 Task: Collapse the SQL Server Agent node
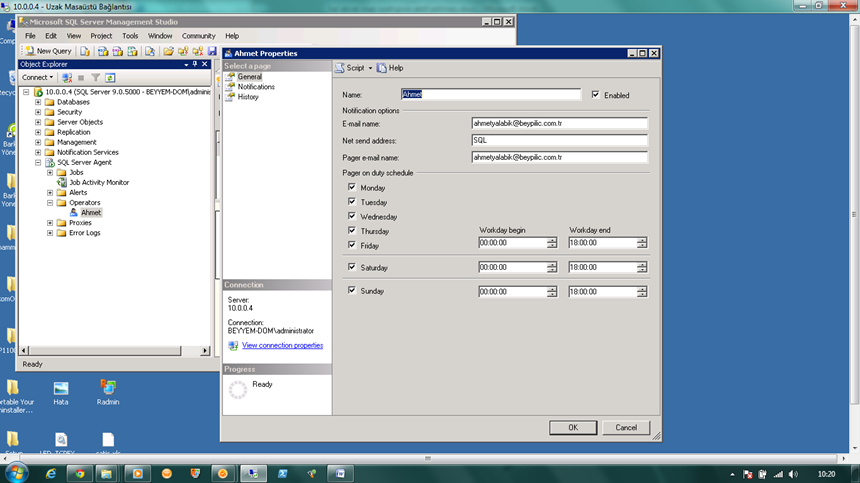pos(39,162)
